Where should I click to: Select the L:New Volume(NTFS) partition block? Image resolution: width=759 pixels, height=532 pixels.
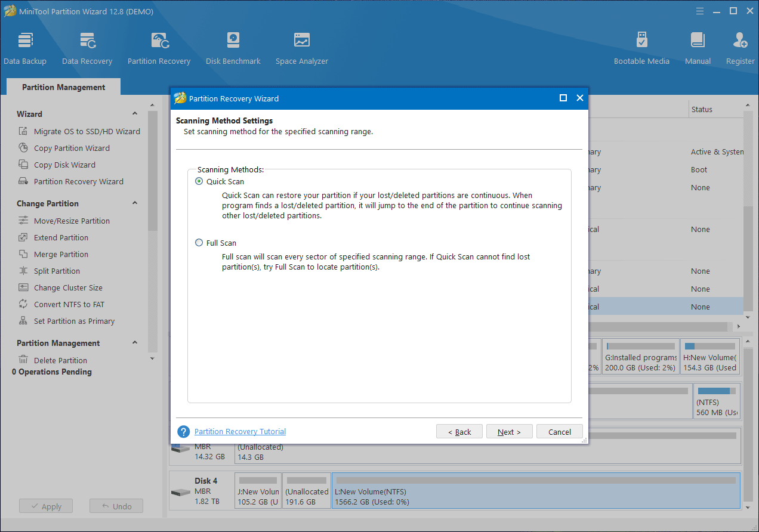(x=536, y=491)
